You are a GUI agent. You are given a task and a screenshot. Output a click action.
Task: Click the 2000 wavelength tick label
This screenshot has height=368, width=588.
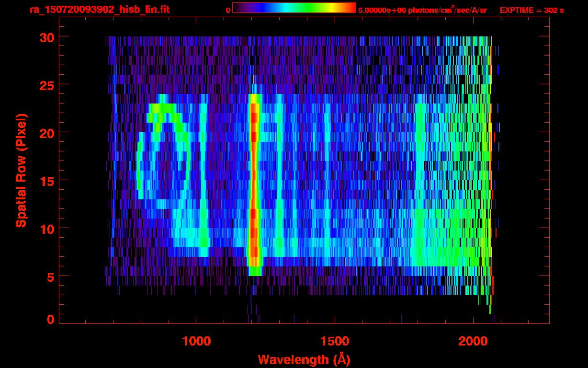[473, 341]
